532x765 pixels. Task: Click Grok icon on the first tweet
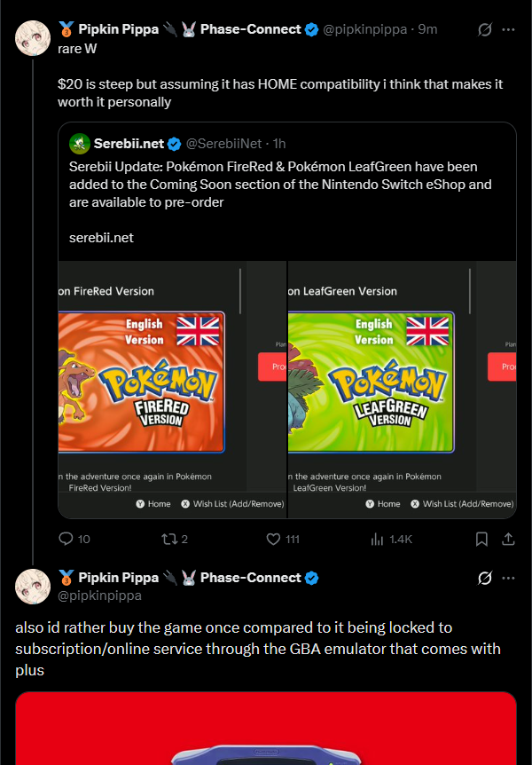click(485, 29)
